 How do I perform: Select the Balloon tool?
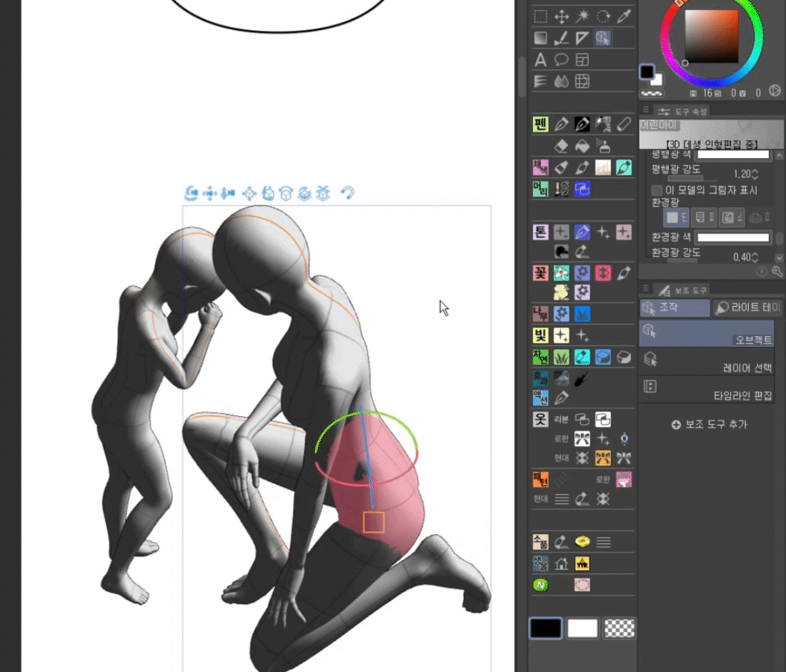pyautogui.click(x=562, y=59)
